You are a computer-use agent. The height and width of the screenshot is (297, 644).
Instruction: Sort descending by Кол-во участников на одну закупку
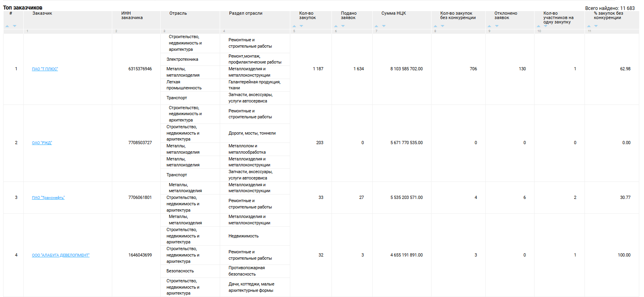coord(546,26)
